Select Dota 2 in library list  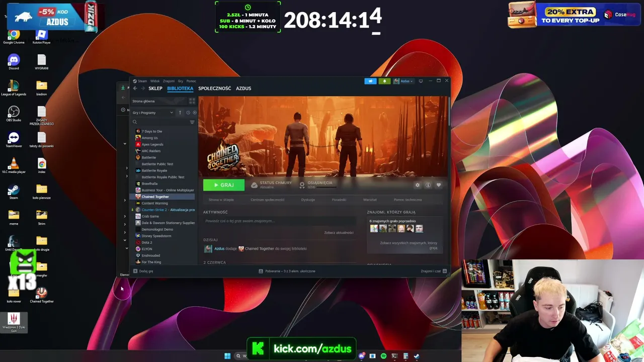pos(146,242)
